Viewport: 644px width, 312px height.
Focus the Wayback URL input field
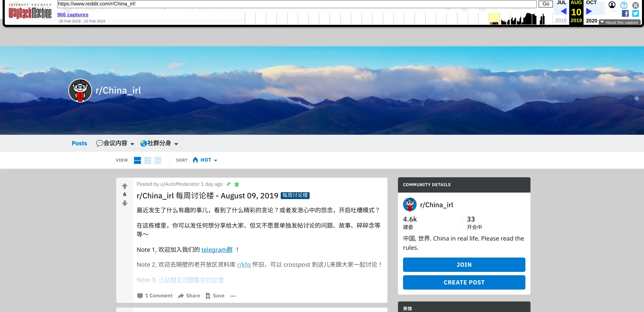coord(297,4)
